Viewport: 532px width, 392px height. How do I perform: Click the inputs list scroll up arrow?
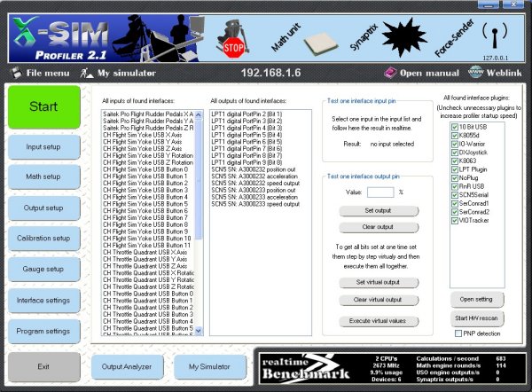[x=199, y=114]
